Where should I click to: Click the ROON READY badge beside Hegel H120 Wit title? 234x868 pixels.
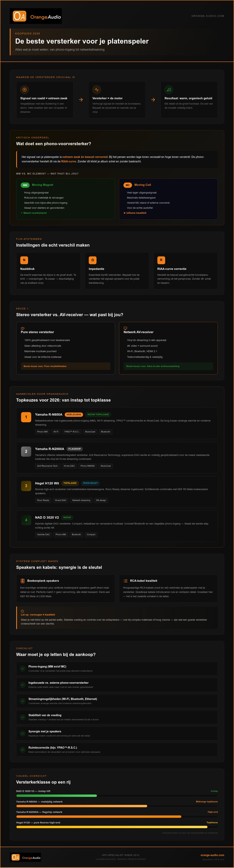90,483
